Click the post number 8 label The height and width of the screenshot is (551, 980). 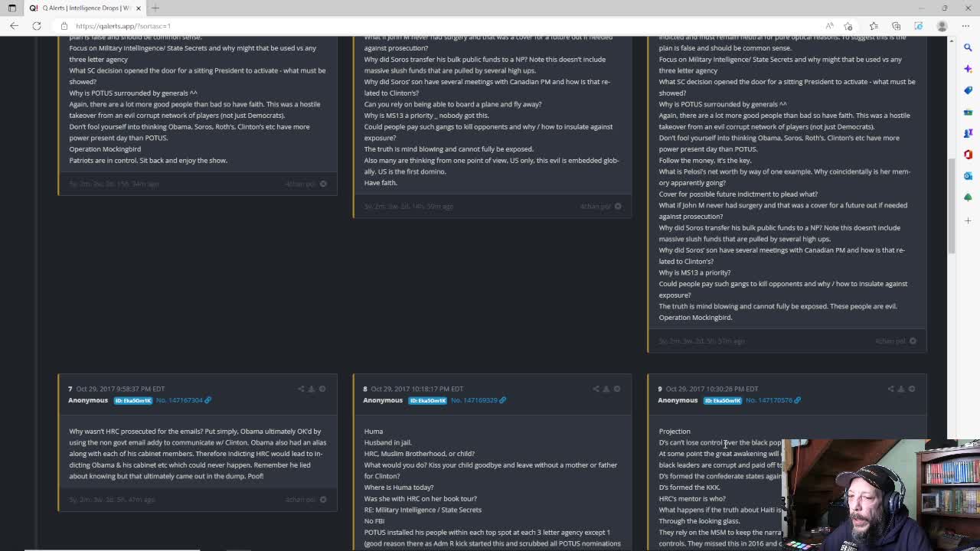tap(364, 389)
